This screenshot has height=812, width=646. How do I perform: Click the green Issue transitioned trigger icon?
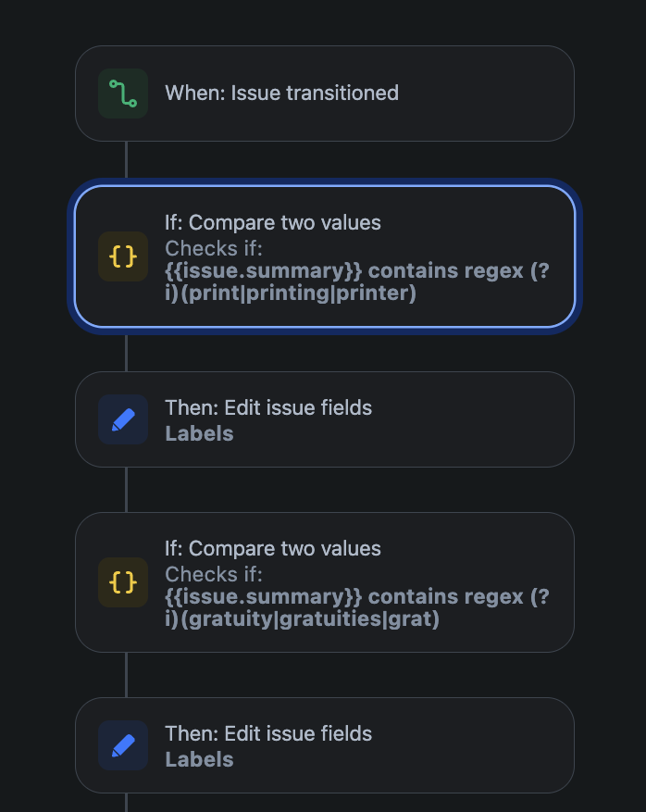pos(123,94)
